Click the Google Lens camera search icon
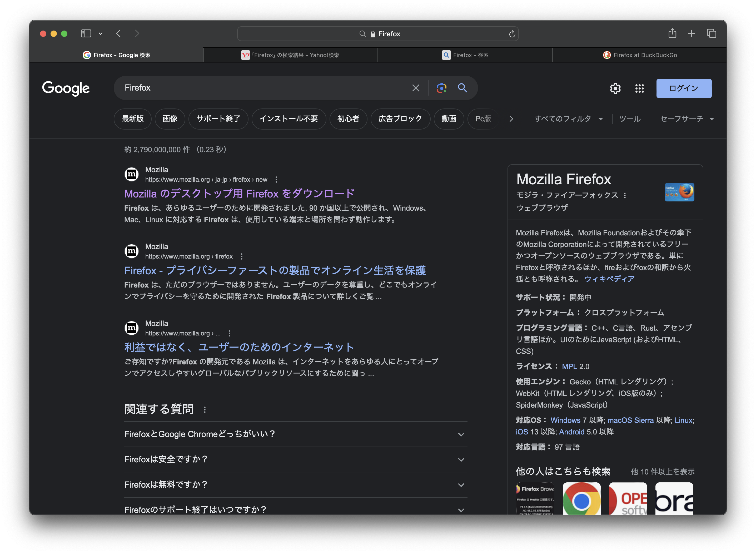The width and height of the screenshot is (756, 554). coord(441,88)
